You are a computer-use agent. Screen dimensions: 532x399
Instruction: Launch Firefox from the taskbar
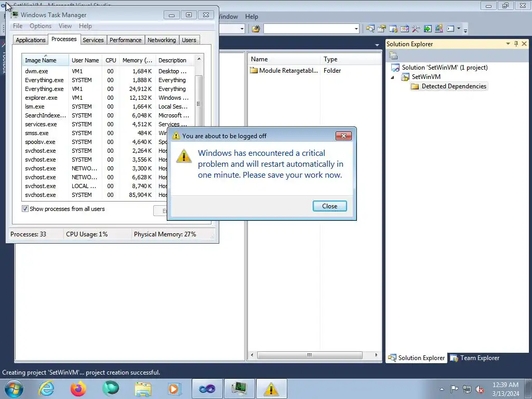[78, 389]
